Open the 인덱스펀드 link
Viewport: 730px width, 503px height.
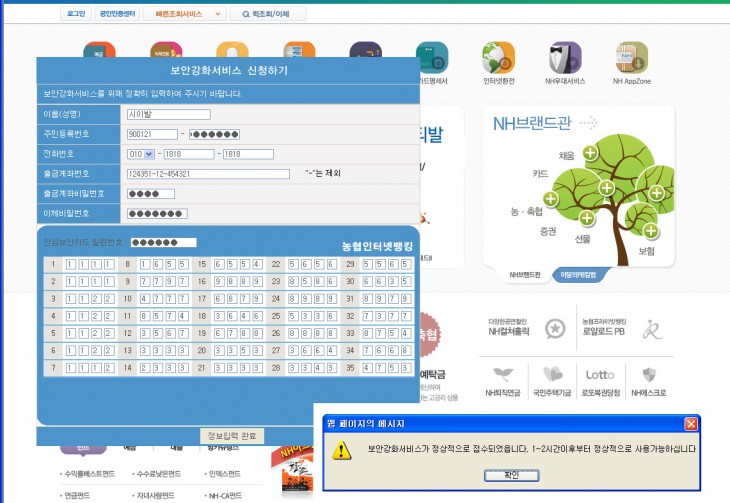(x=224, y=474)
